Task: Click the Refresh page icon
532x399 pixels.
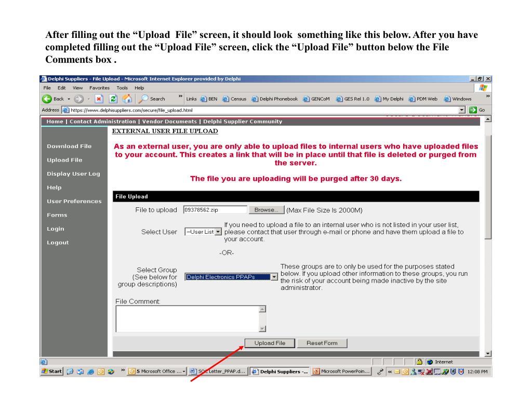Action: (x=113, y=99)
